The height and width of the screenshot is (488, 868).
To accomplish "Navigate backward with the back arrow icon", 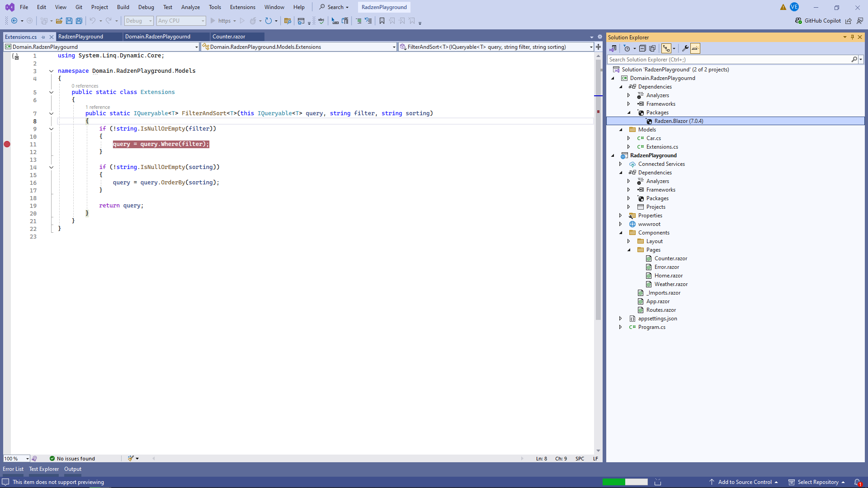I will 14,21.
